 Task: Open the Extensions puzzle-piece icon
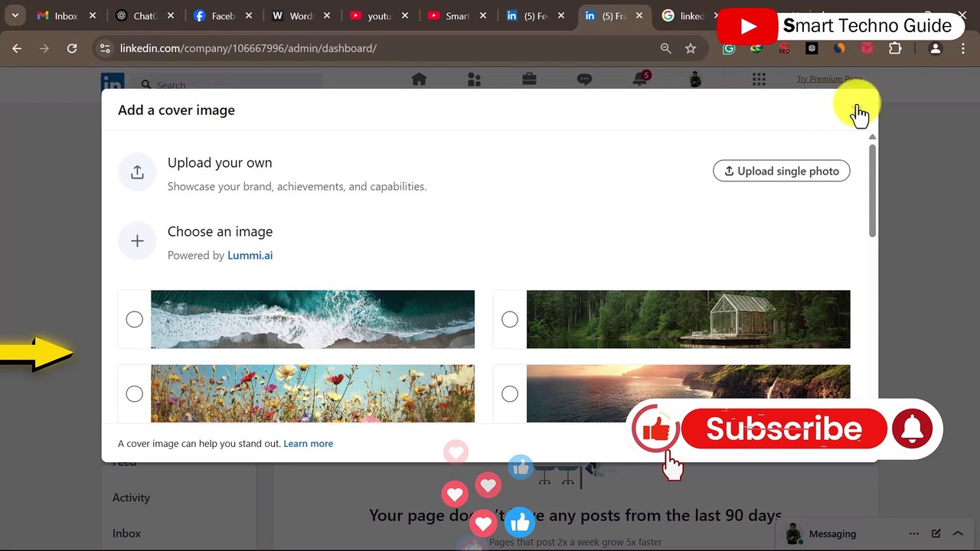click(895, 48)
